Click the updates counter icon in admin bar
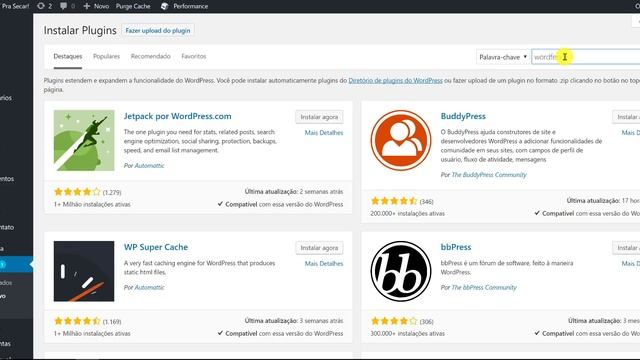Image resolution: width=640 pixels, height=360 pixels. pyautogui.click(x=41, y=6)
